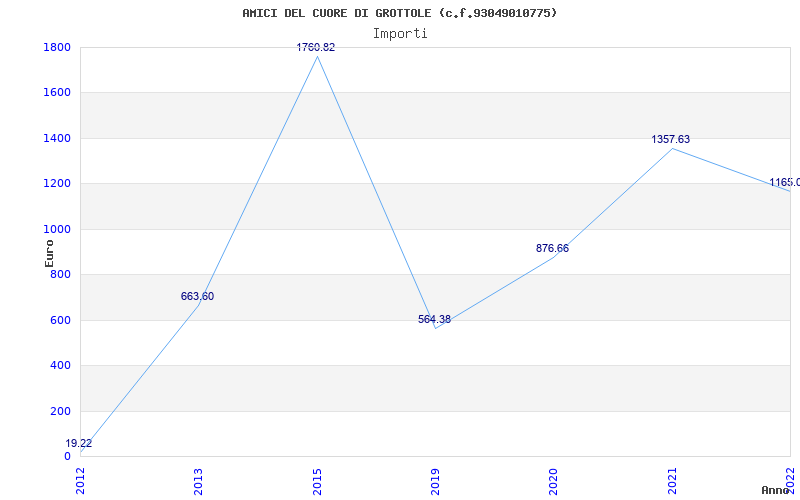Click the 0 y-axis tick label
Image resolution: width=800 pixels, height=500 pixels.
[x=67, y=457]
